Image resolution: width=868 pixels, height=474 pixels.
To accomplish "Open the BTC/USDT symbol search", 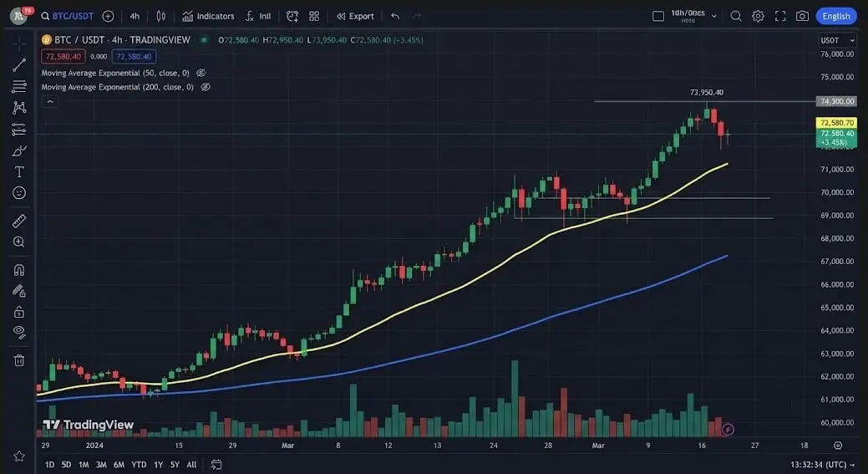I will coord(67,16).
